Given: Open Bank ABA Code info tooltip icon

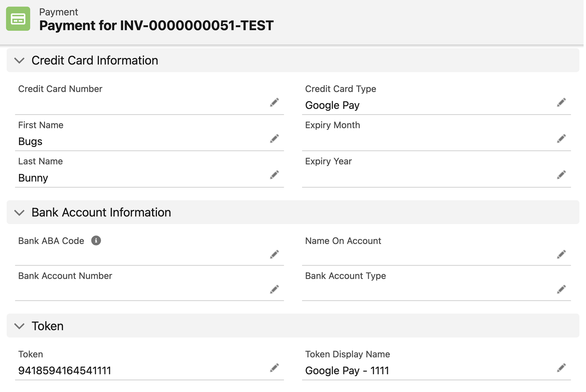Looking at the screenshot, I should tap(96, 241).
